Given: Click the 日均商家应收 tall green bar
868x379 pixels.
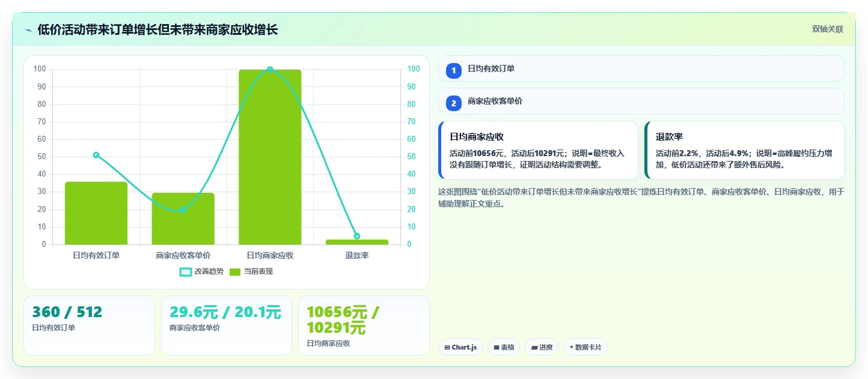Looking at the screenshot, I should (270, 157).
